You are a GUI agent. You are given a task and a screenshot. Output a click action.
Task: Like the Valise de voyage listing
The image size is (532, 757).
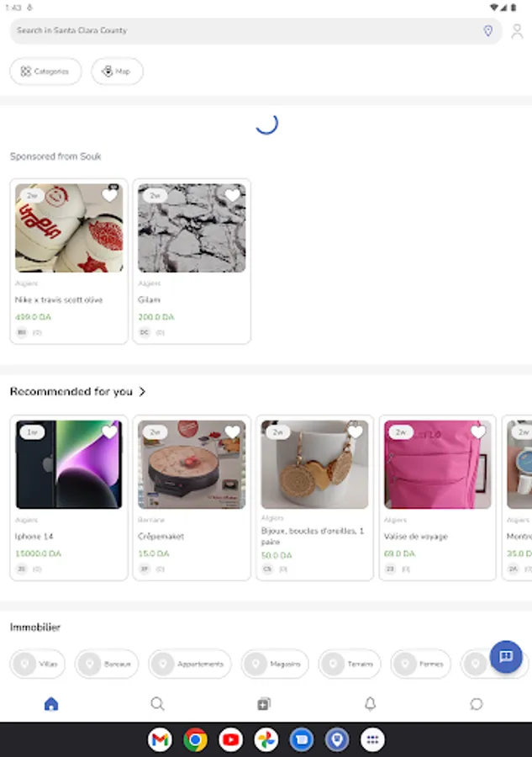[478, 432]
